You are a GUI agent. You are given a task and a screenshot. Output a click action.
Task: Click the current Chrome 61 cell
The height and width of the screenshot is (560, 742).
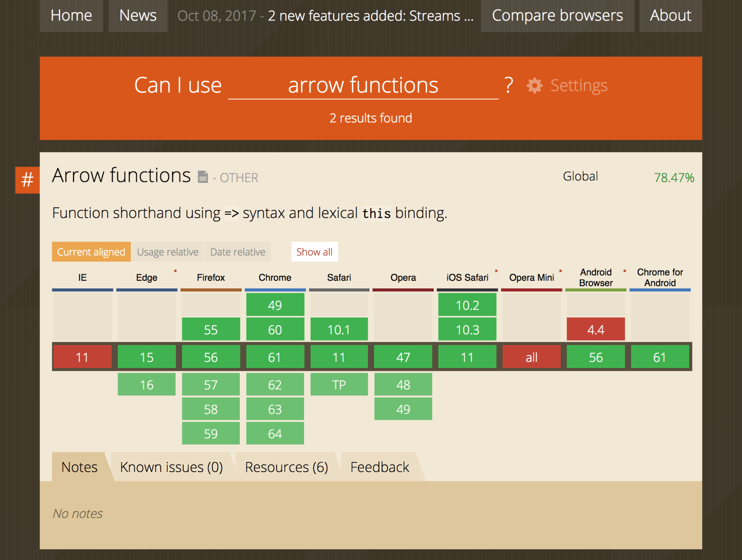[275, 357]
